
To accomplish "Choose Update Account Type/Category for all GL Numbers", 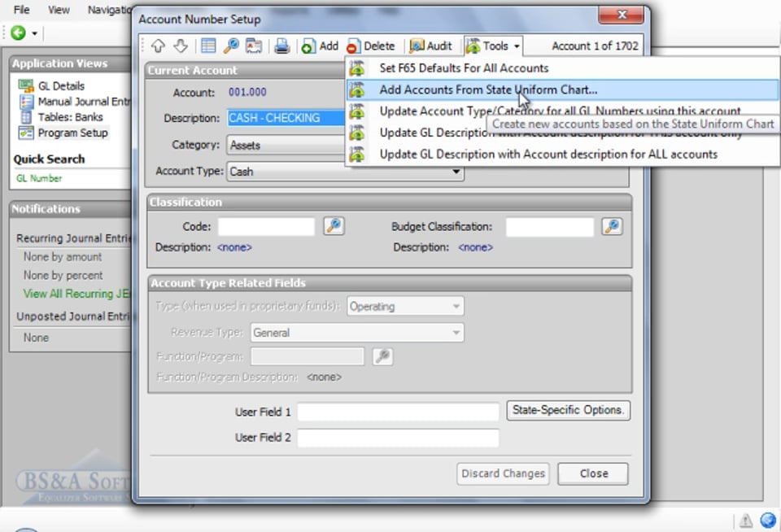I will 560,111.
